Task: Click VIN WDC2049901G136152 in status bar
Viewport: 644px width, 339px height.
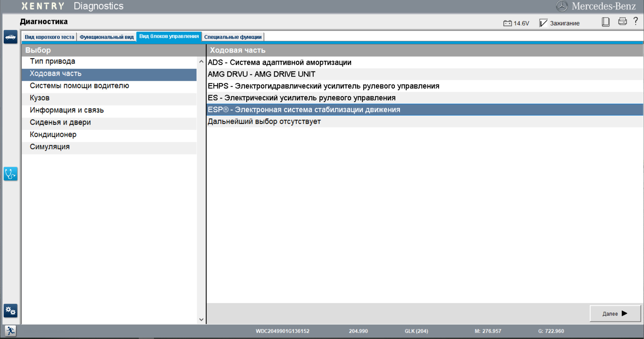Action: 282,331
